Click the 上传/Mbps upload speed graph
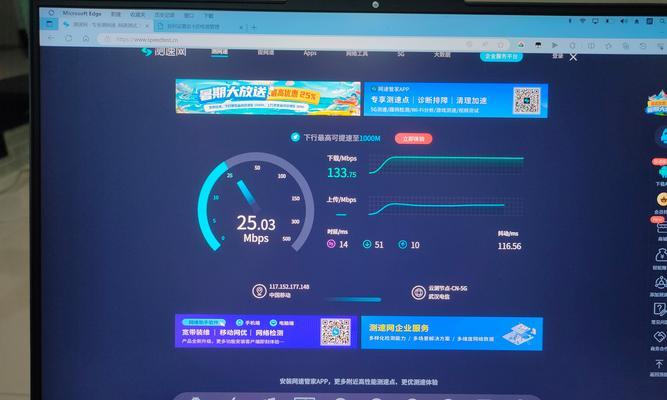The image size is (667, 400). point(446,206)
